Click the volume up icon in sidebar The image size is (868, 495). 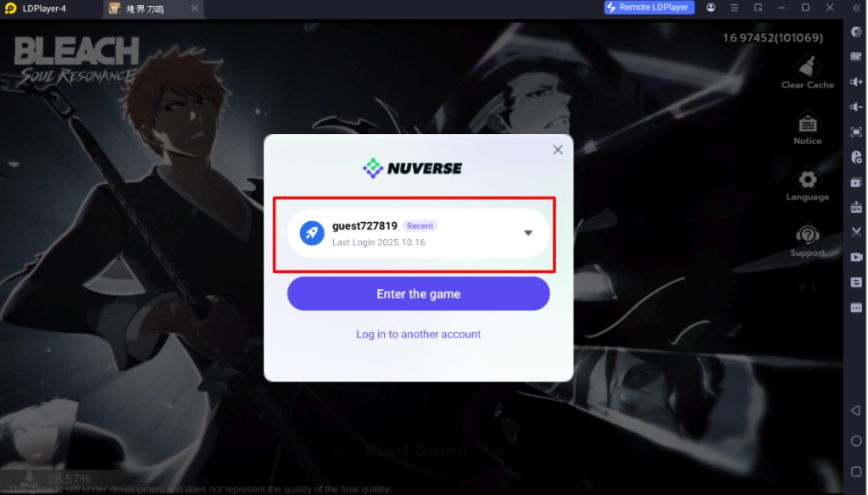(856, 82)
